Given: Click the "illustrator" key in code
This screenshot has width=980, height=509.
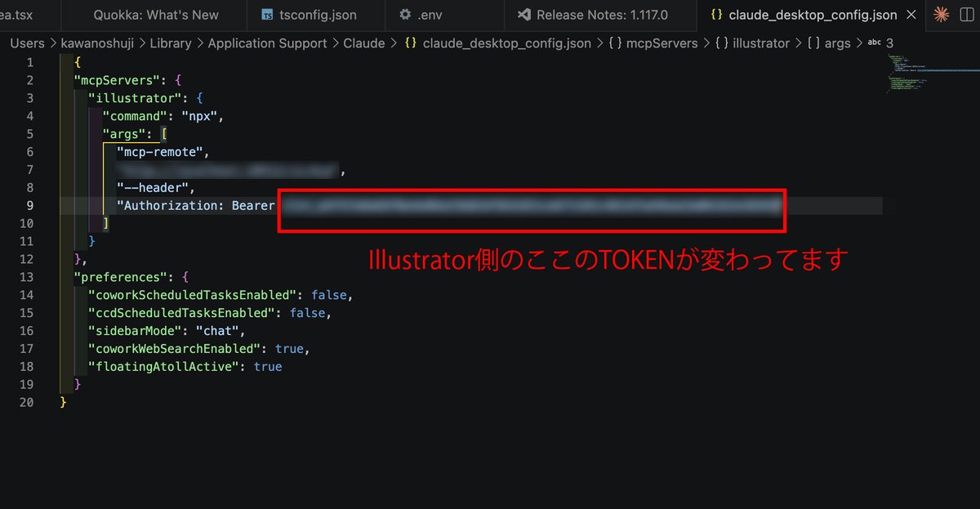Looking at the screenshot, I should 135,98.
